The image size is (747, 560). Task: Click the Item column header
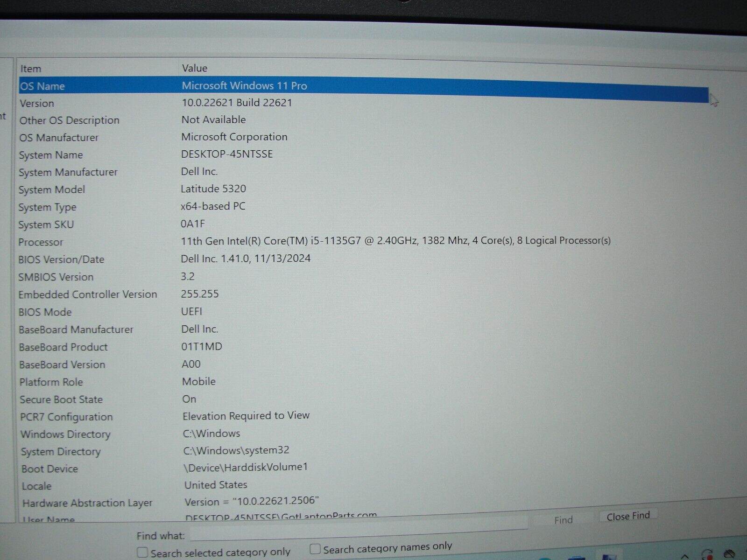(x=31, y=68)
